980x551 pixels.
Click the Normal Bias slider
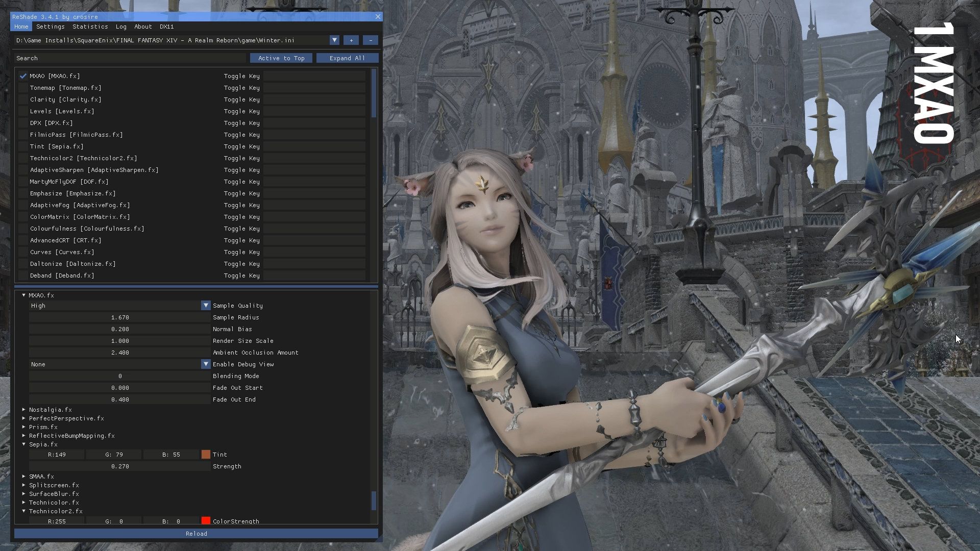[x=119, y=329]
